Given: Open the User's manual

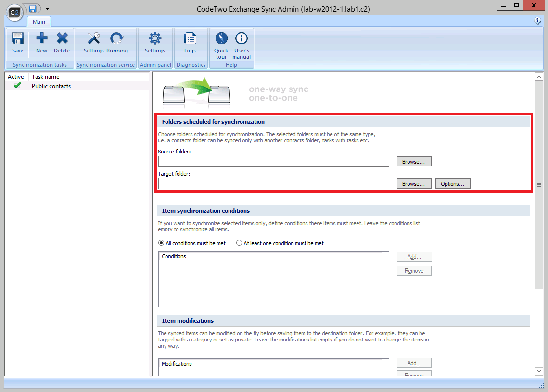Looking at the screenshot, I should point(241,43).
